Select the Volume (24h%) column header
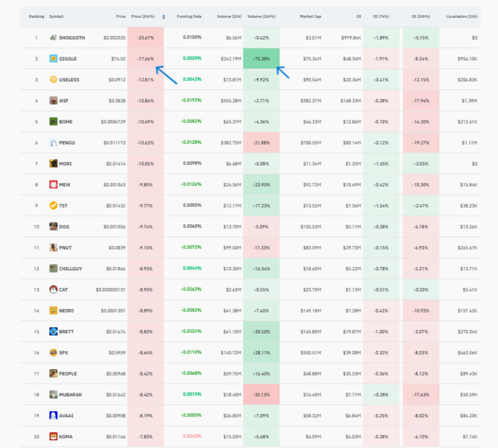 [260, 16]
